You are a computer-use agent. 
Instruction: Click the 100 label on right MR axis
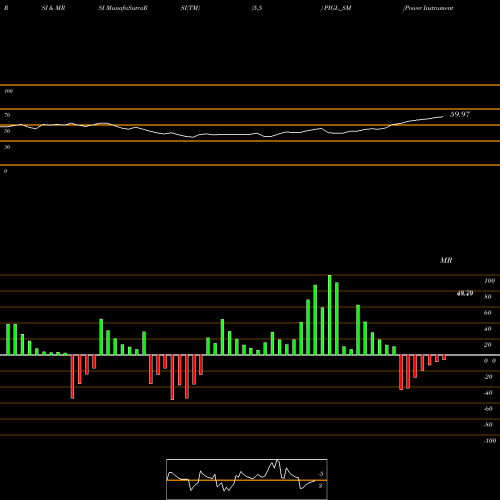click(489, 281)
